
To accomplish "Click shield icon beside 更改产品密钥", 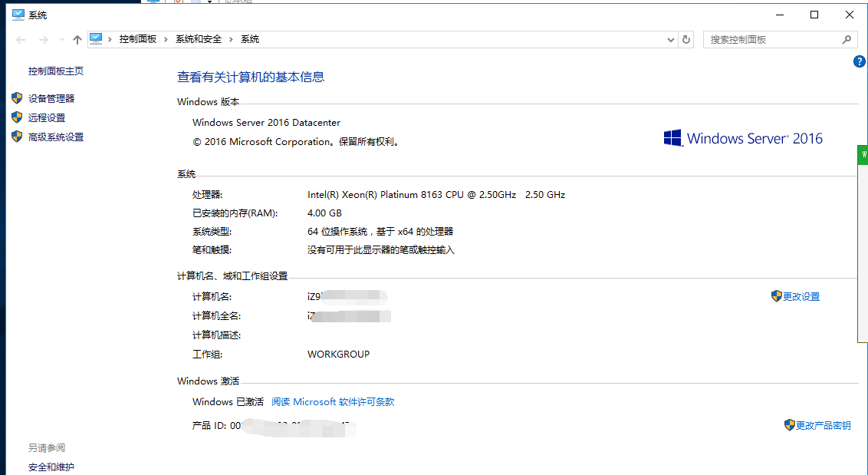I will 790,424.
